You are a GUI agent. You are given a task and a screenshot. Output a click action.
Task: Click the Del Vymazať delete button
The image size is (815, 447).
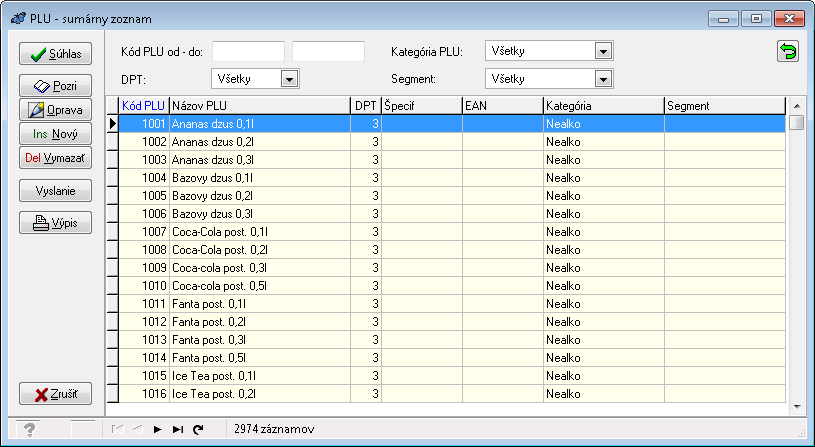(x=56, y=158)
